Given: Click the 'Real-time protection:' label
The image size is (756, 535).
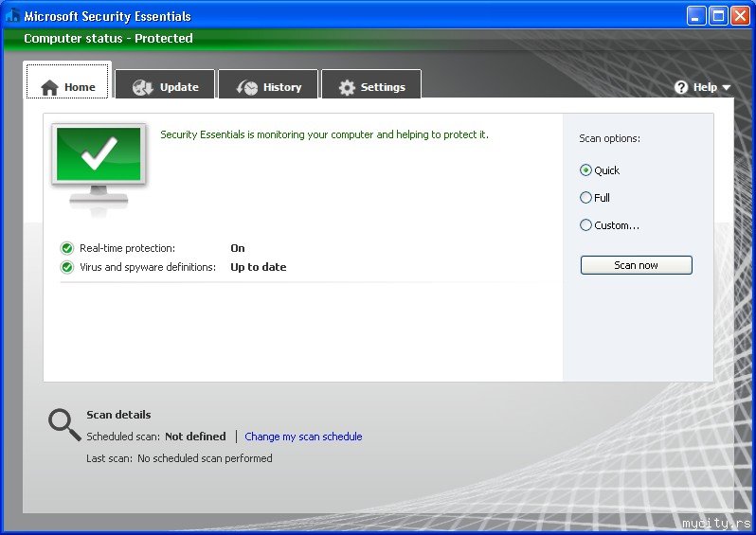Looking at the screenshot, I should tap(127, 248).
